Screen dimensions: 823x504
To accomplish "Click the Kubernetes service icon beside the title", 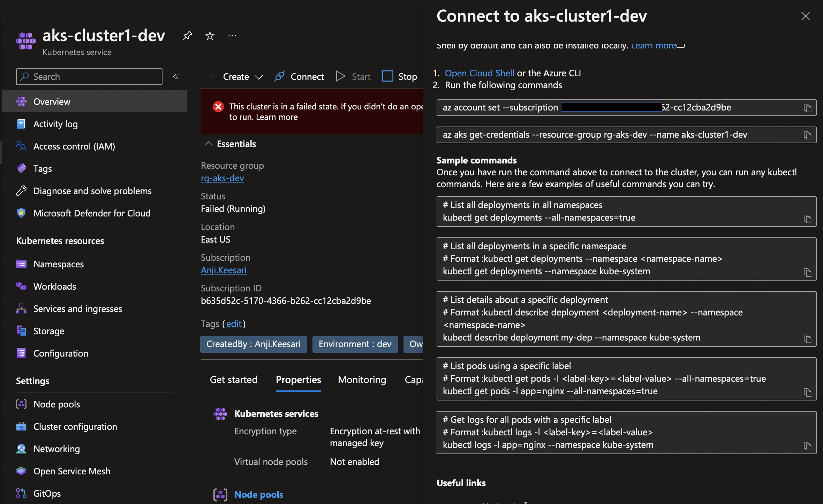I will tap(26, 41).
